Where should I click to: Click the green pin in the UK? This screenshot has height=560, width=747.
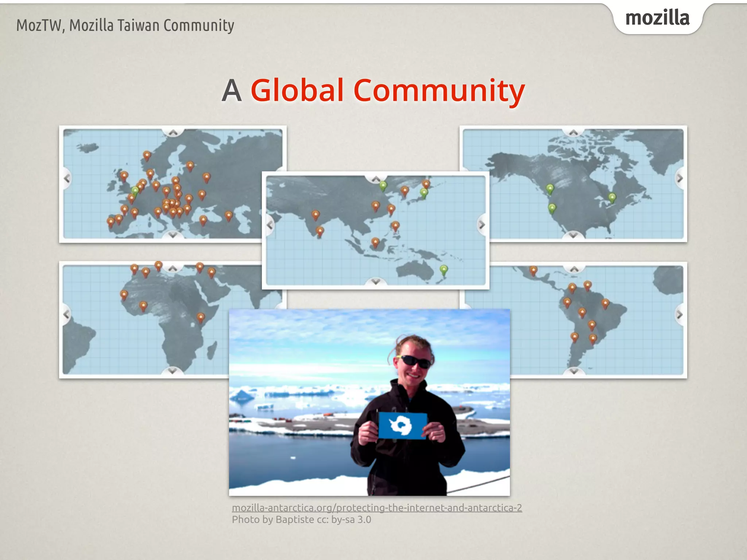click(x=135, y=190)
